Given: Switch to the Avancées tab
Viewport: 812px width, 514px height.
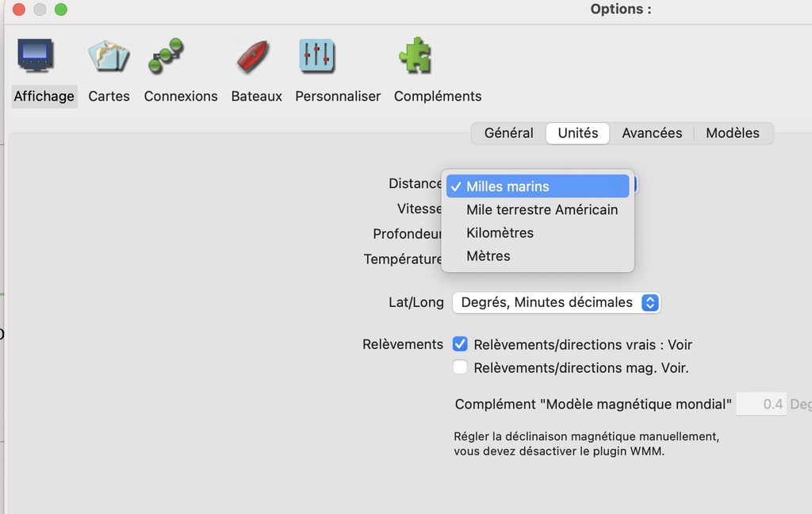Looking at the screenshot, I should [x=652, y=133].
